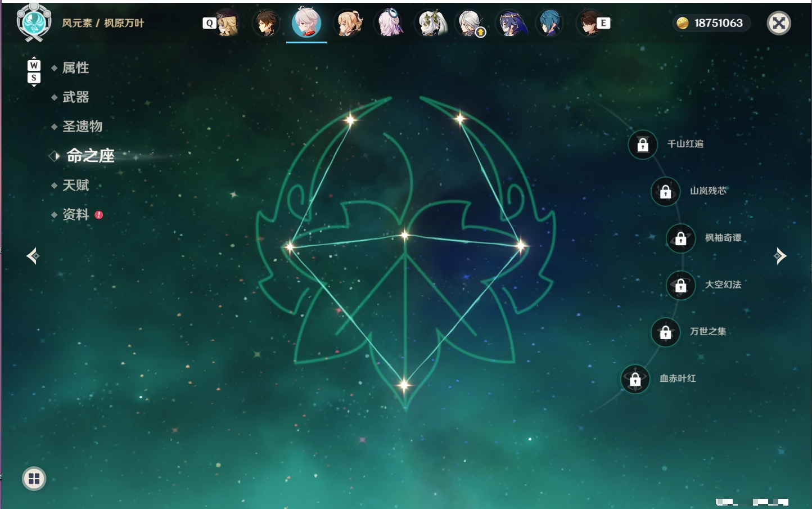This screenshot has height=509, width=812.
Task: Click the Q key hint badge
Action: [x=209, y=23]
